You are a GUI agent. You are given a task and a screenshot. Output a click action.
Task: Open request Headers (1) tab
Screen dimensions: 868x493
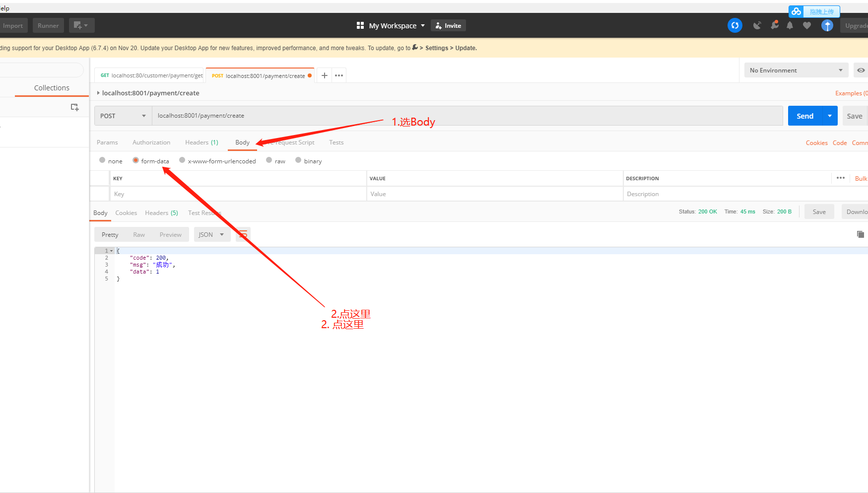click(x=201, y=142)
